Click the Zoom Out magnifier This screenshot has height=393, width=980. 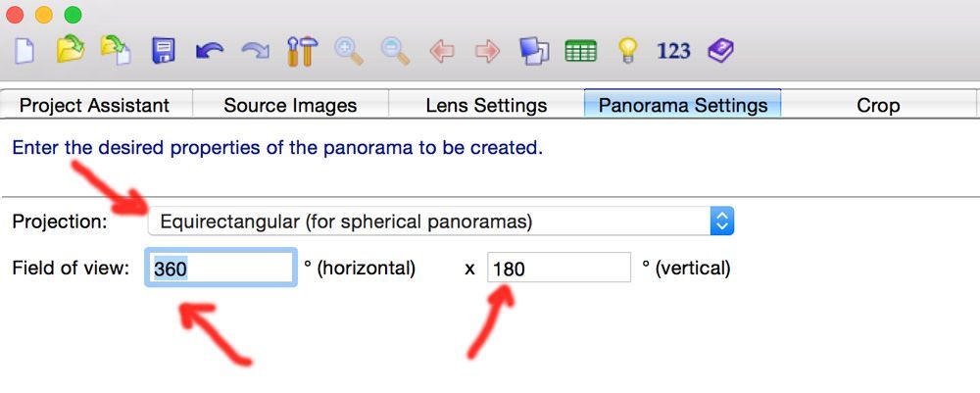pos(395,51)
